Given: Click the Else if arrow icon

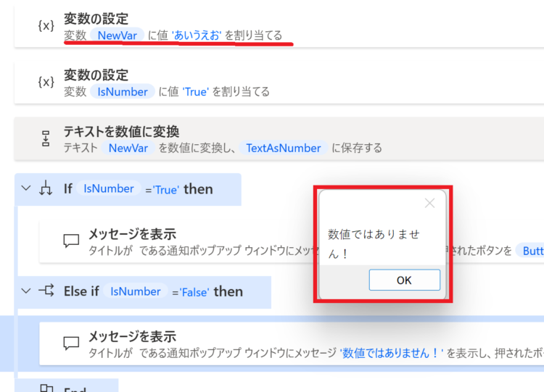Looking at the screenshot, I should click(46, 291).
